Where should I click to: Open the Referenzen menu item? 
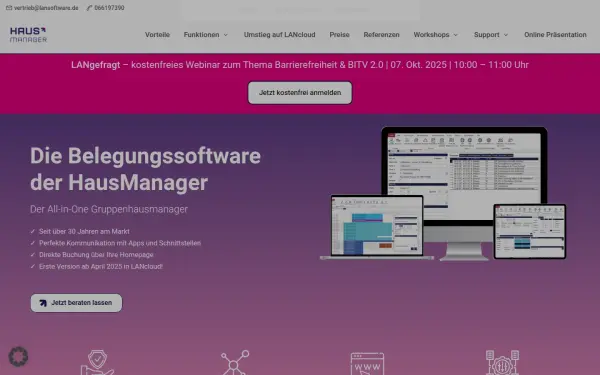[x=382, y=34]
